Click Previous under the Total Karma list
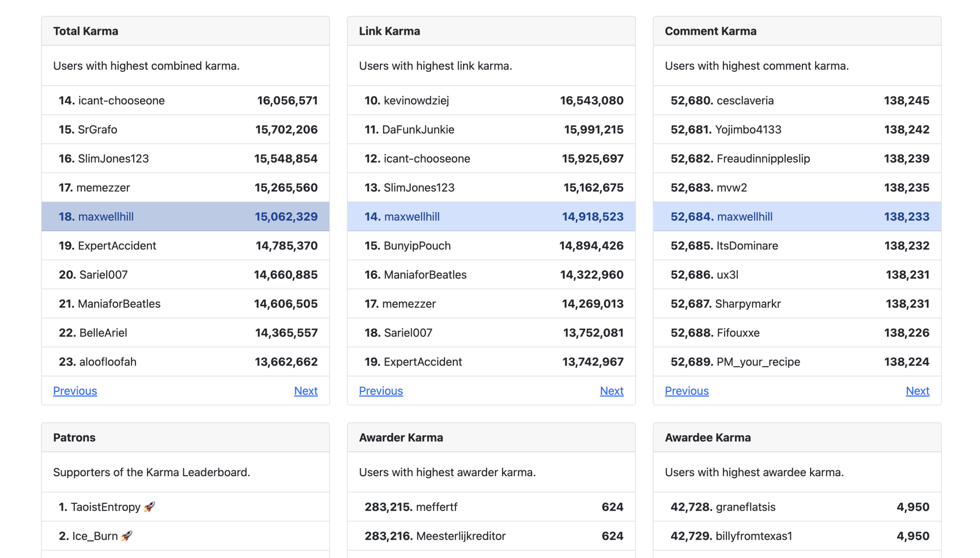This screenshot has height=558, width=980. 75,391
